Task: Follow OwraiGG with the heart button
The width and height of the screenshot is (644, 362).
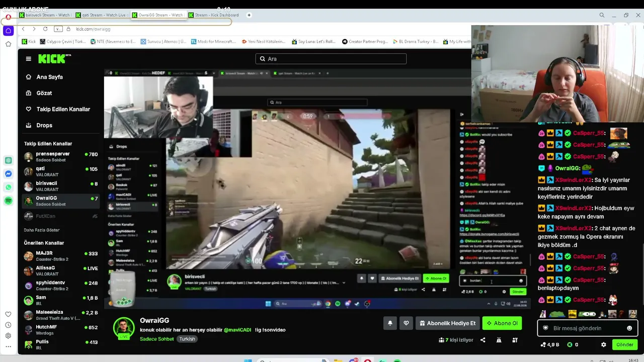Action: [406, 323]
